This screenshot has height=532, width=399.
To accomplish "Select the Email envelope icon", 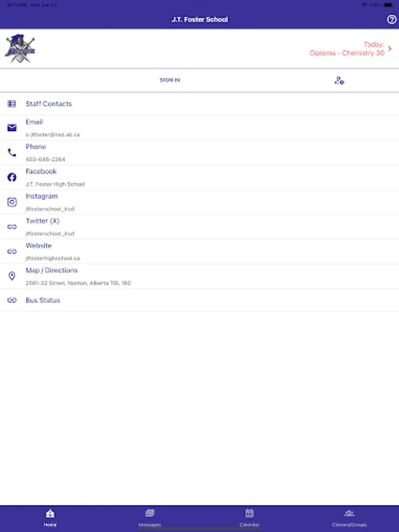I will point(12,127).
